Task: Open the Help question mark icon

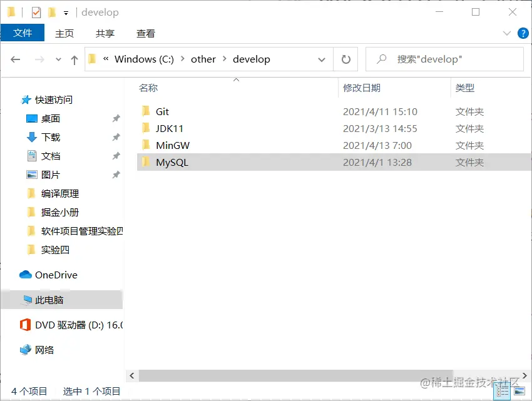Action: [x=523, y=33]
